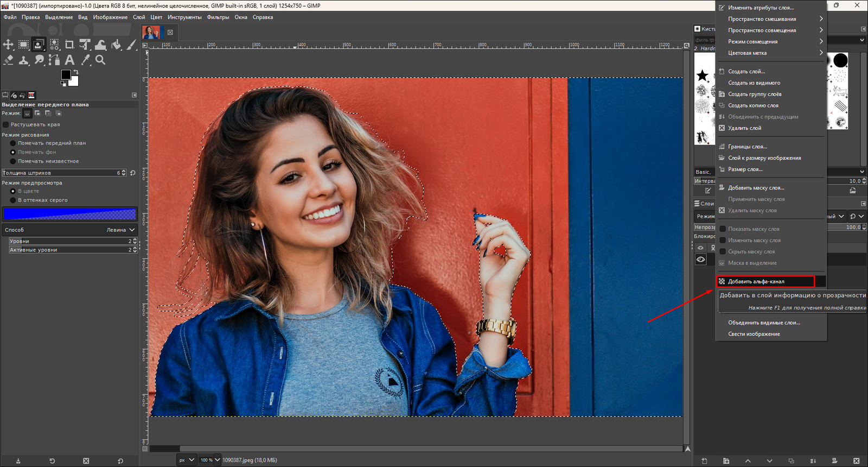
Task: Select the Warp Transform tool
Action: pos(100,45)
